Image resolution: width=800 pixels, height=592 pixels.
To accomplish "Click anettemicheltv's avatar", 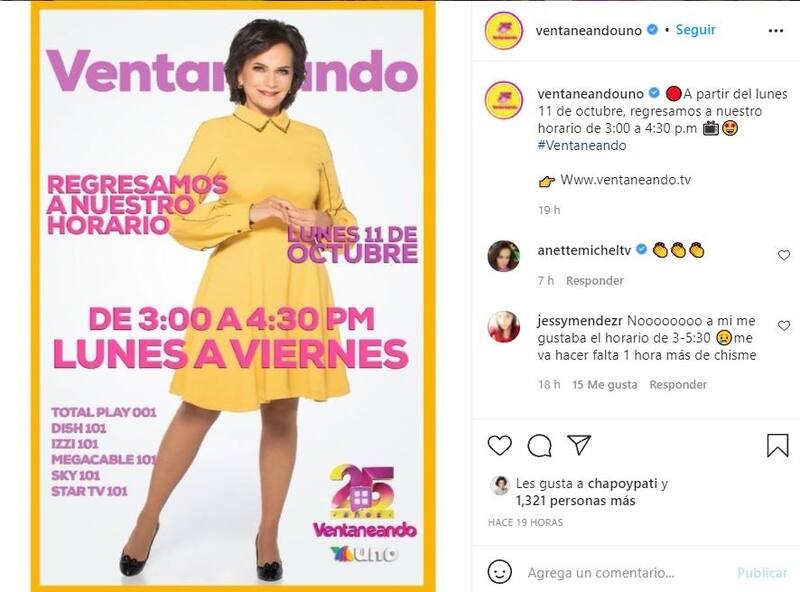I will point(504,256).
